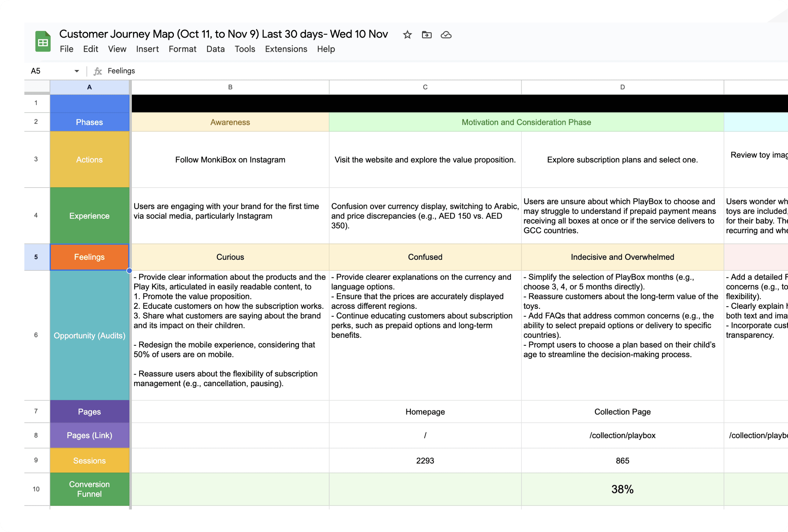Click the Google Sheets home logo
The width and height of the screenshot is (788, 532).
[43, 41]
